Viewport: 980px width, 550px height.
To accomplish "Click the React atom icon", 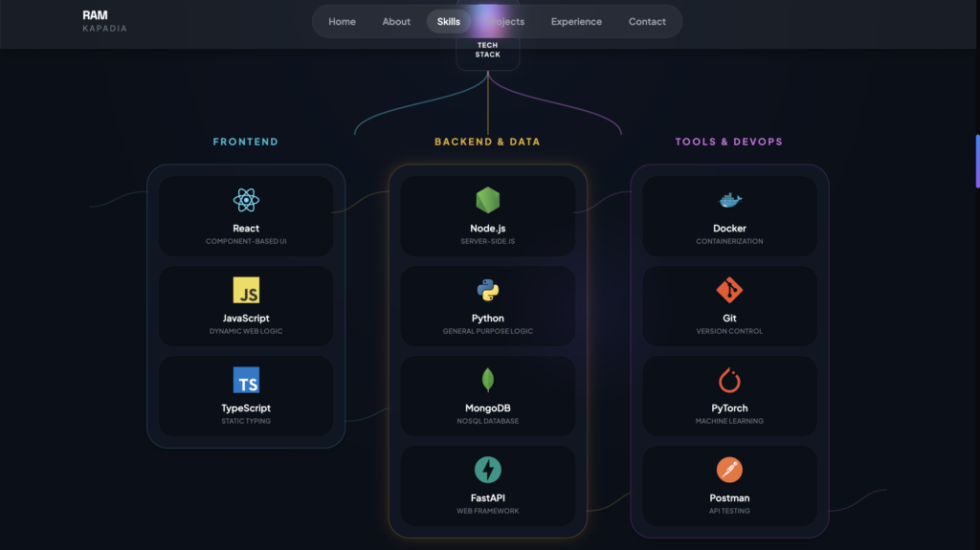I will click(246, 200).
